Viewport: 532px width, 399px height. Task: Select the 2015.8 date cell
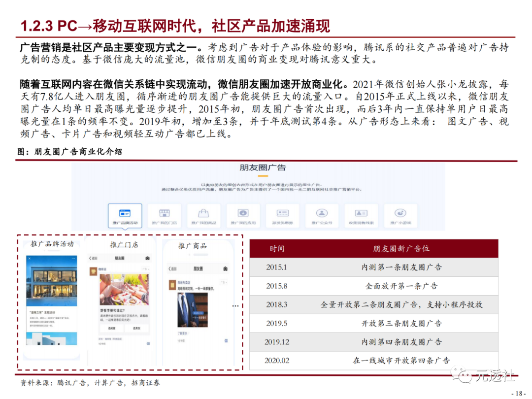(276, 286)
